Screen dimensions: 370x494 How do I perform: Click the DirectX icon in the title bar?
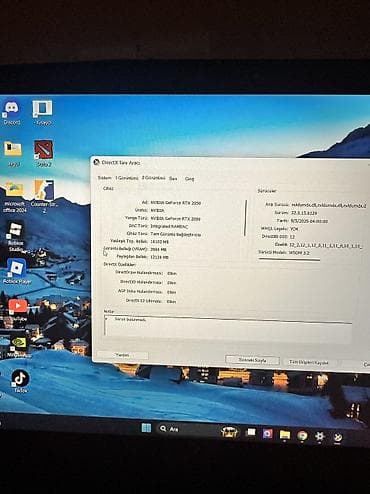tap(96, 162)
